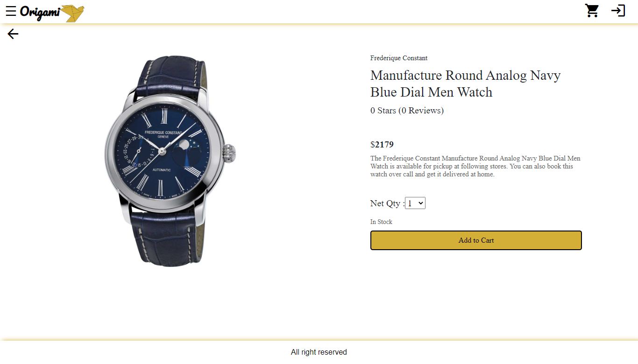Click the back arrow to return
The image size is (638, 364).
pos(13,34)
